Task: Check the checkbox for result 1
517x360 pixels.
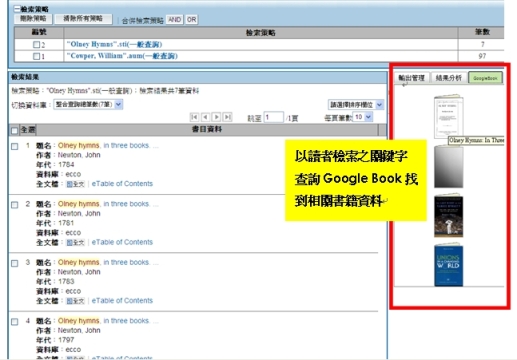Action: click(x=15, y=146)
